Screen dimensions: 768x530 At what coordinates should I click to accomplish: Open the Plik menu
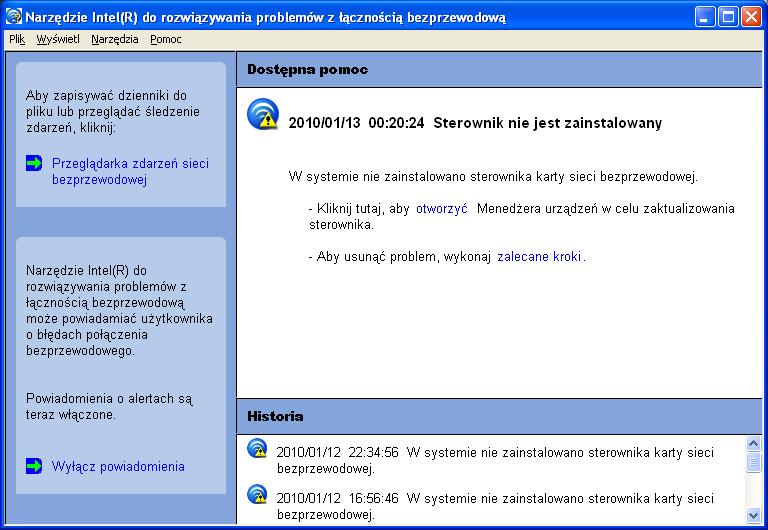point(17,39)
